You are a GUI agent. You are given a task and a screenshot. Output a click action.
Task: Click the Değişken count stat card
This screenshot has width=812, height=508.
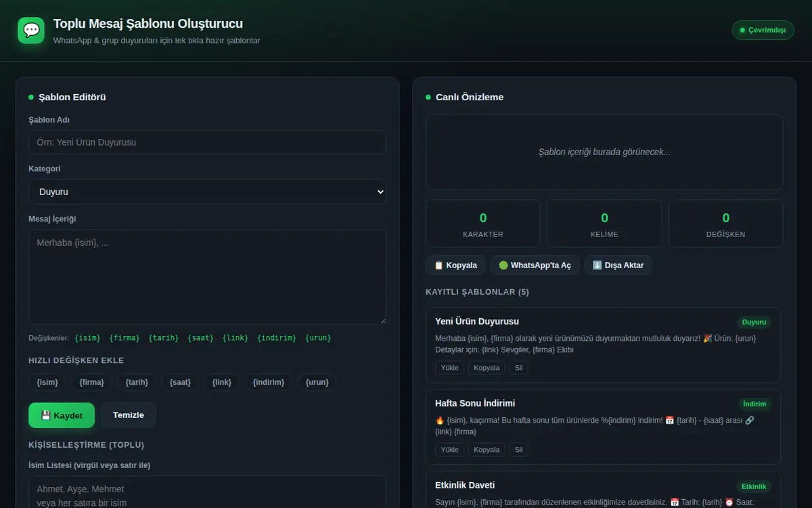[726, 224]
